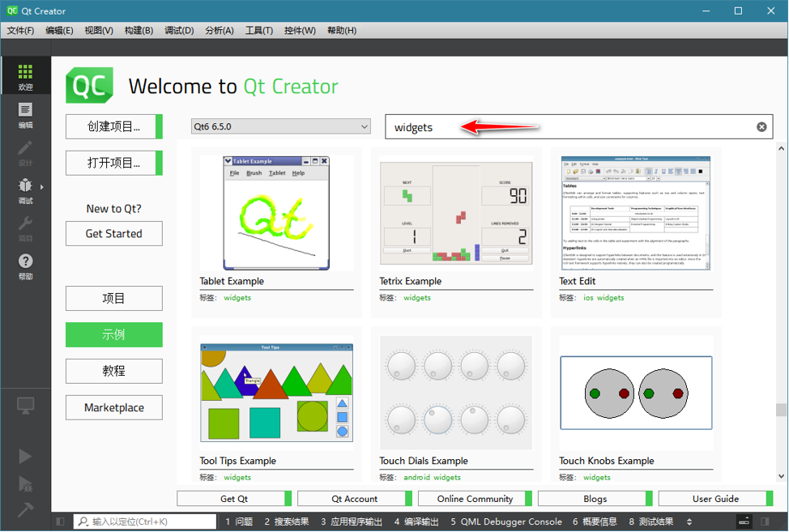Click the widgets search input field
The height and width of the screenshot is (532, 789).
pyautogui.click(x=578, y=127)
